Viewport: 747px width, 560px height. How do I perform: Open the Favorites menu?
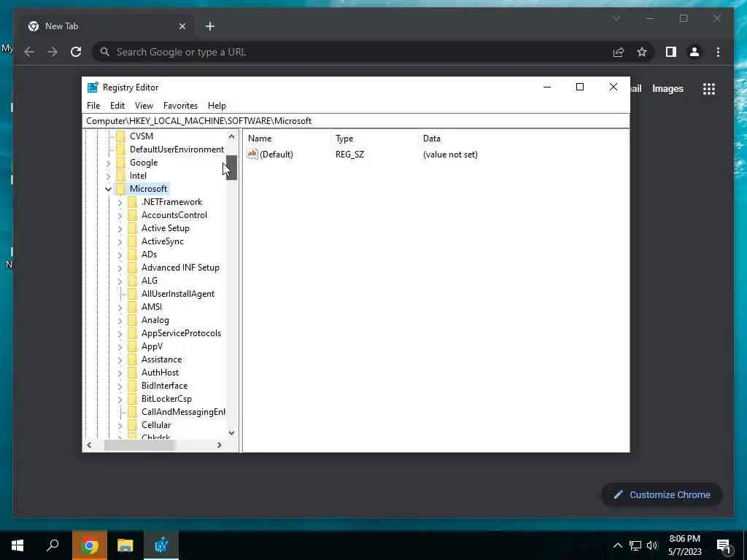point(180,106)
